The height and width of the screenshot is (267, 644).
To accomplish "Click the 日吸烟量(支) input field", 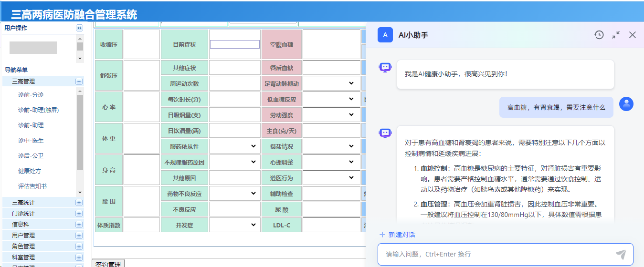I will [234, 115].
